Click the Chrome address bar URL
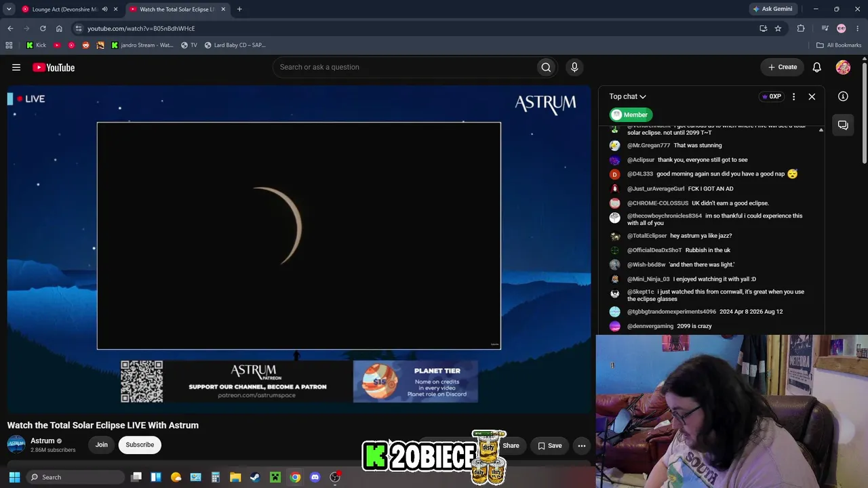 pos(141,28)
